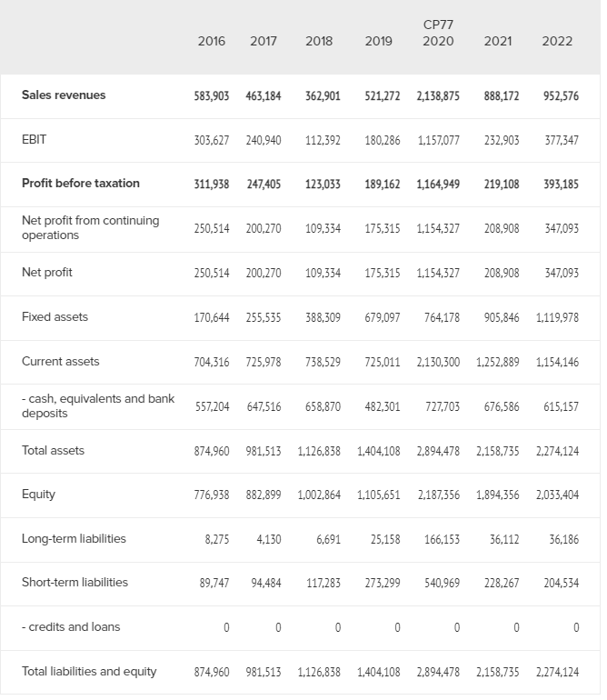Image resolution: width=607 pixels, height=700 pixels.
Task: Click the Total liabilities and equity label
Action: (89, 671)
